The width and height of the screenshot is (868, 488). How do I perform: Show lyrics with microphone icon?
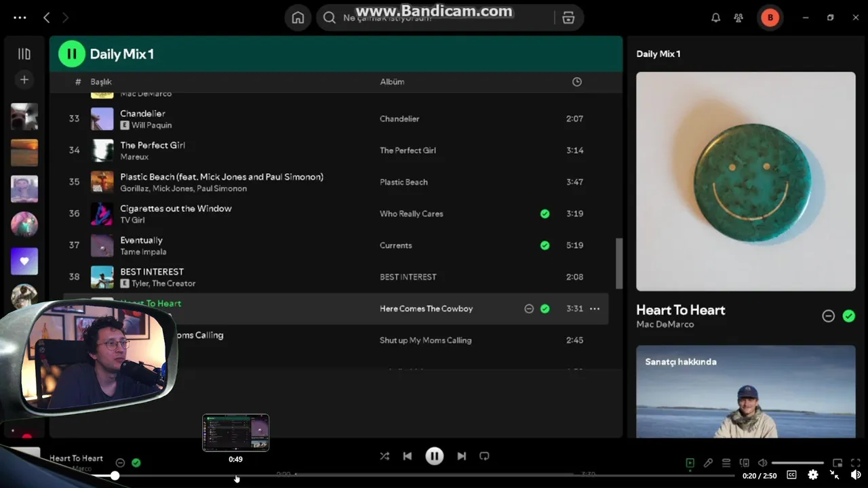click(x=708, y=463)
